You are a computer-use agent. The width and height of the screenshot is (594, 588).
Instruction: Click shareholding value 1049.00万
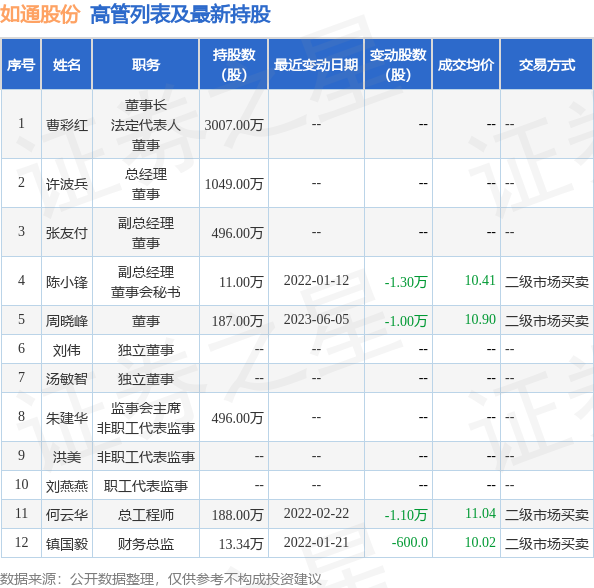[234, 184]
